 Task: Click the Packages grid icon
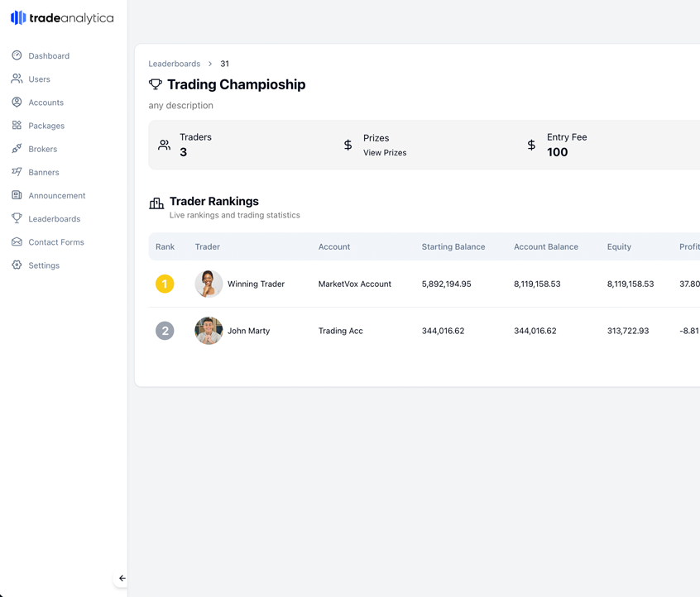17,126
